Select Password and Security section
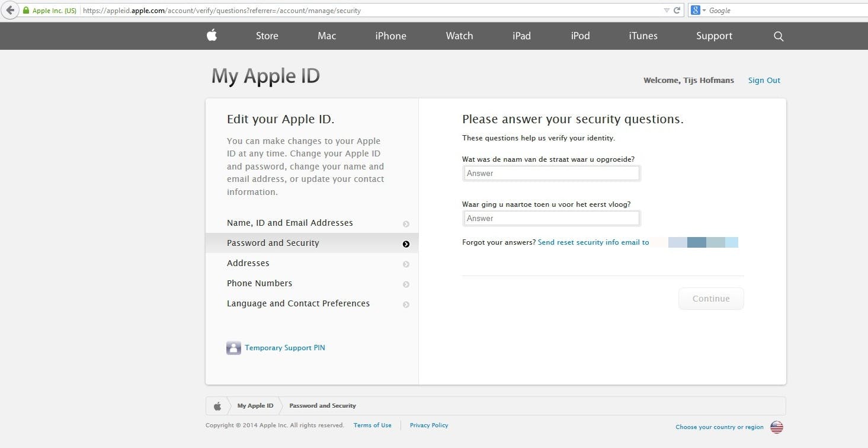The width and height of the screenshot is (868, 448). [273, 243]
